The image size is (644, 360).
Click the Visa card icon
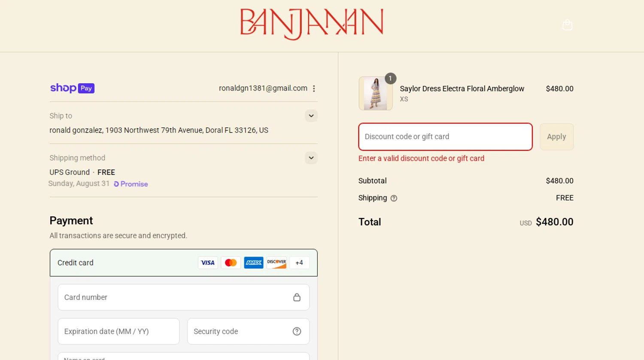pyautogui.click(x=208, y=263)
